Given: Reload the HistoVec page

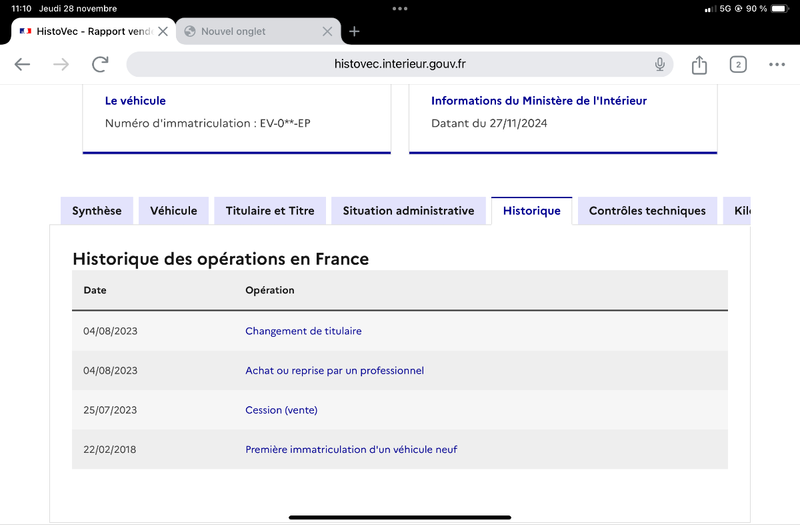Looking at the screenshot, I should coord(100,64).
